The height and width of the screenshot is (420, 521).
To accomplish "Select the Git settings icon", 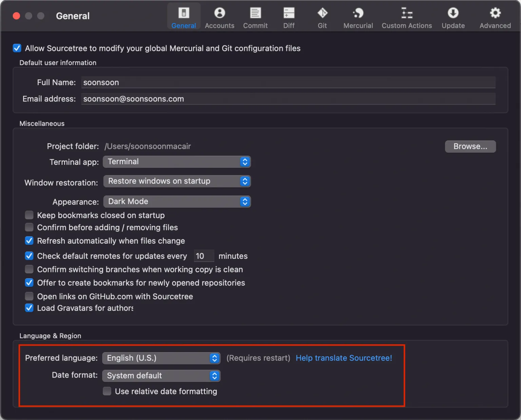I will pos(322,16).
